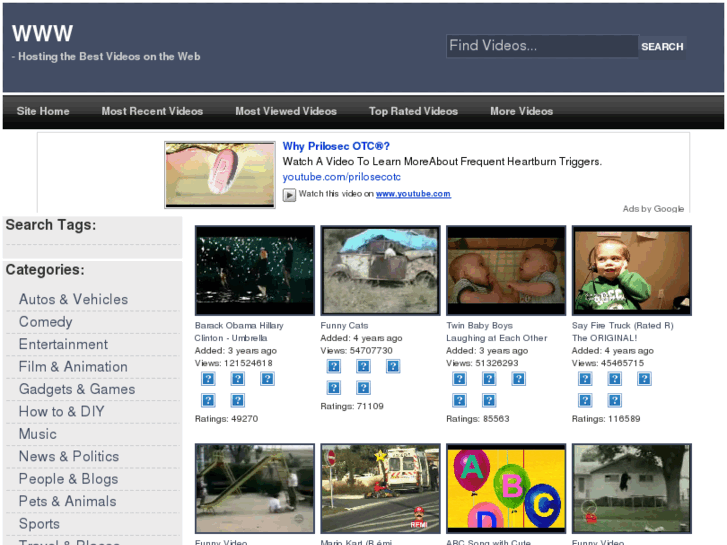Click second rating star under Funny Cats
The image size is (727, 545).
click(363, 366)
